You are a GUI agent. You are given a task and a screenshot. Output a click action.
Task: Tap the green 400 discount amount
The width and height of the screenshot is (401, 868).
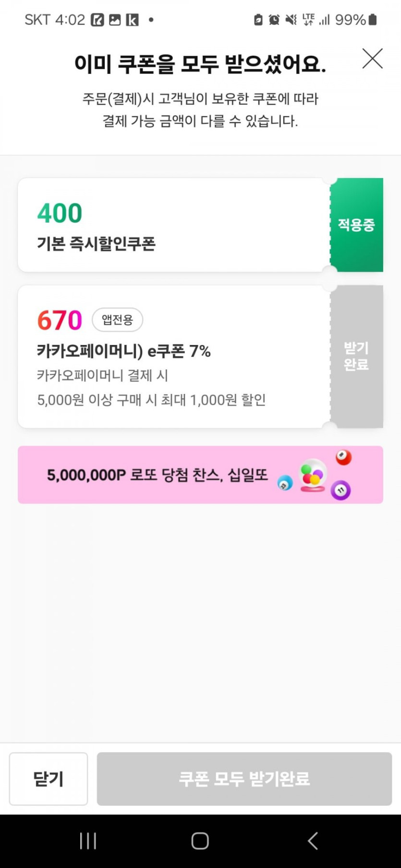60,213
